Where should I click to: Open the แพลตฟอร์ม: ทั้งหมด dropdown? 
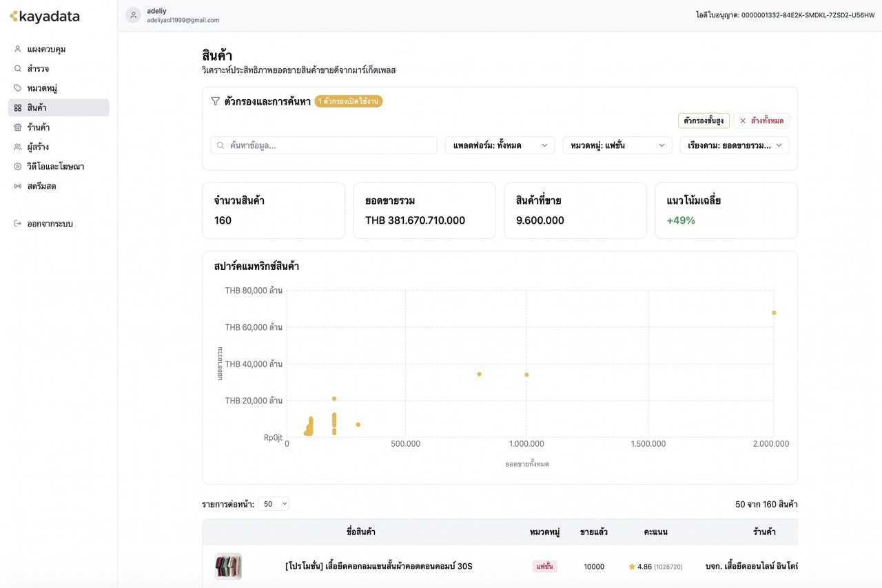point(500,145)
